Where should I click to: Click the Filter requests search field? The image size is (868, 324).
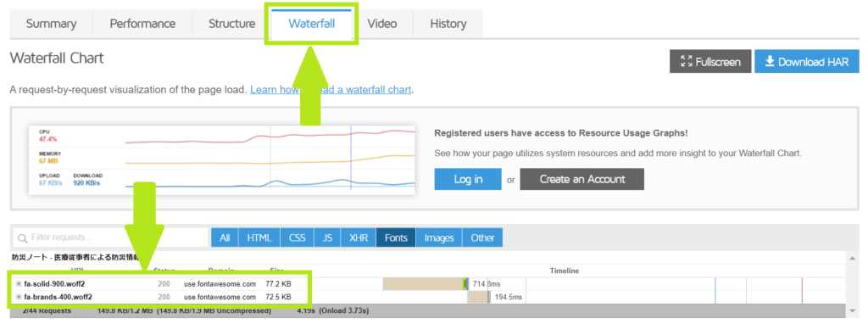pyautogui.click(x=110, y=237)
